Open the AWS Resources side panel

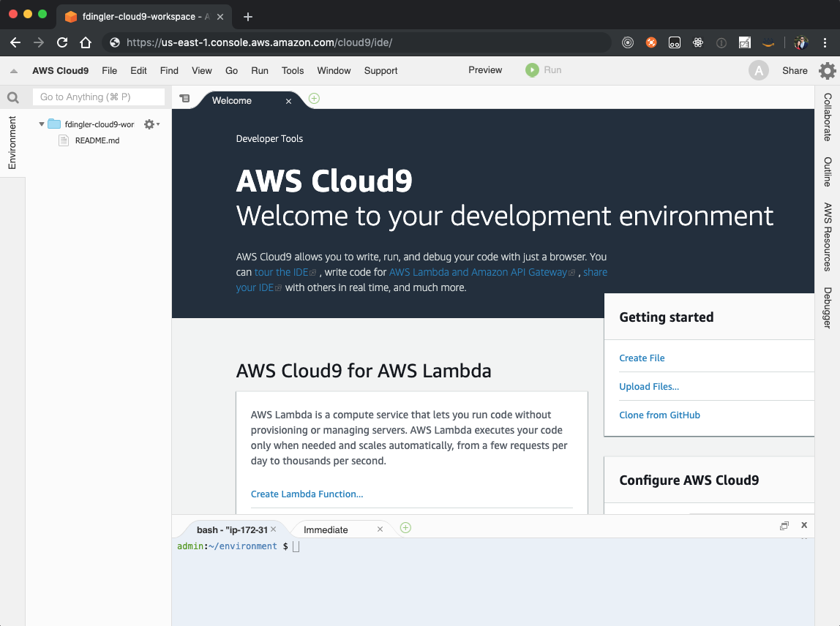coord(827,237)
